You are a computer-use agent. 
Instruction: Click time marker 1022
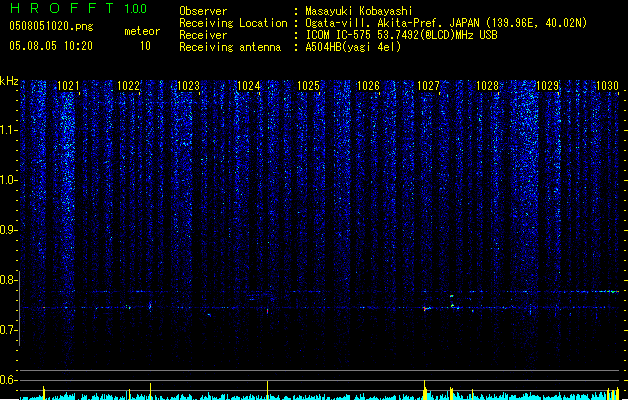[x=128, y=86]
